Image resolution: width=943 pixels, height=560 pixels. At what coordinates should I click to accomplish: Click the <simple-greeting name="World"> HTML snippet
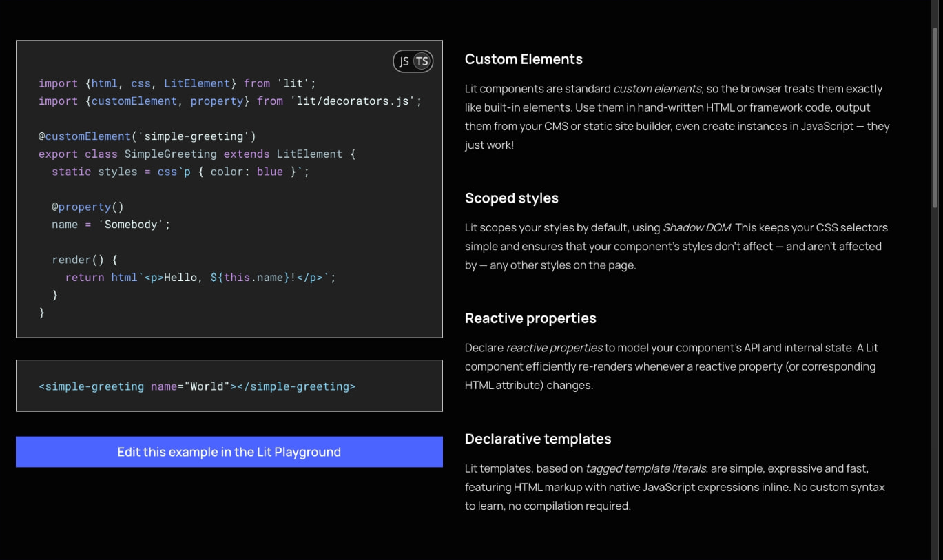tap(197, 386)
